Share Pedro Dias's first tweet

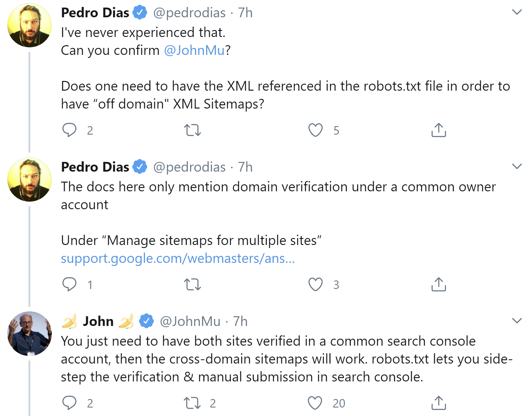click(439, 130)
